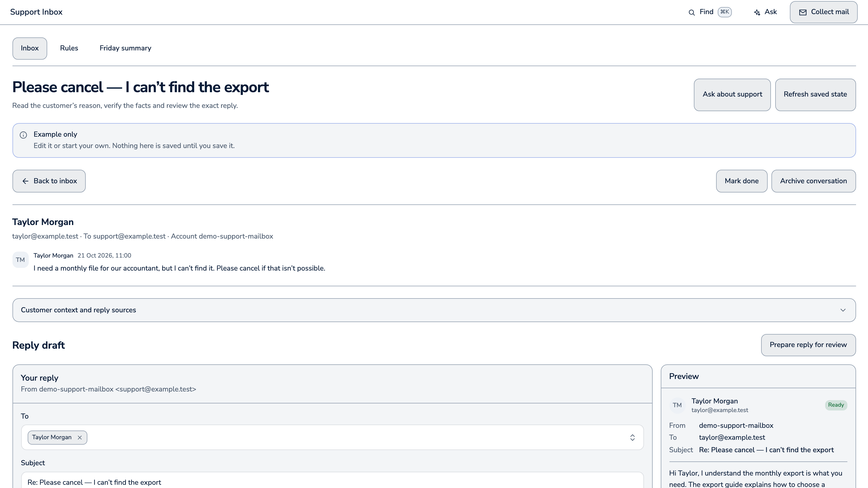Remove Taylor Morgan recipient chip

tap(79, 438)
